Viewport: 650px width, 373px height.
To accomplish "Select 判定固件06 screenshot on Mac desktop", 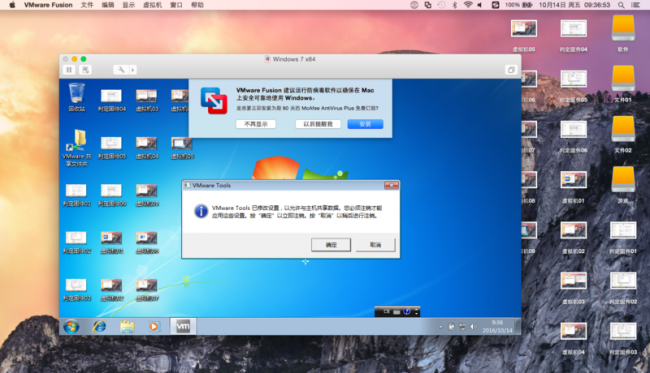I will click(574, 136).
